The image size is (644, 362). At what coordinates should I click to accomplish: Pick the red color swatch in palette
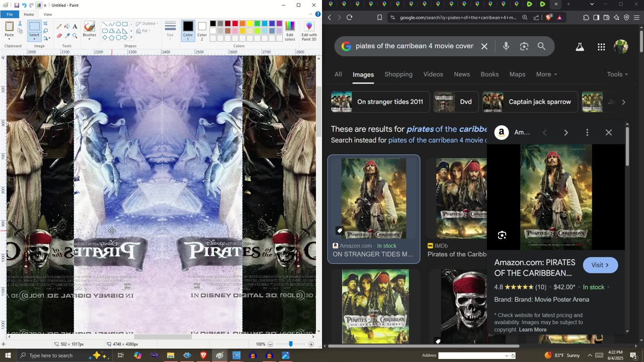[235, 24]
